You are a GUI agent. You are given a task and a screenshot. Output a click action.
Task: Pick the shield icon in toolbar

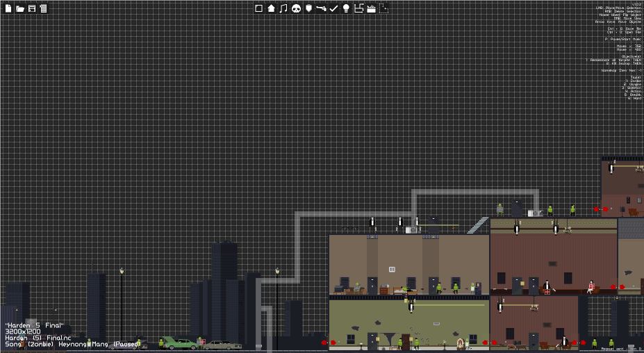click(309, 8)
